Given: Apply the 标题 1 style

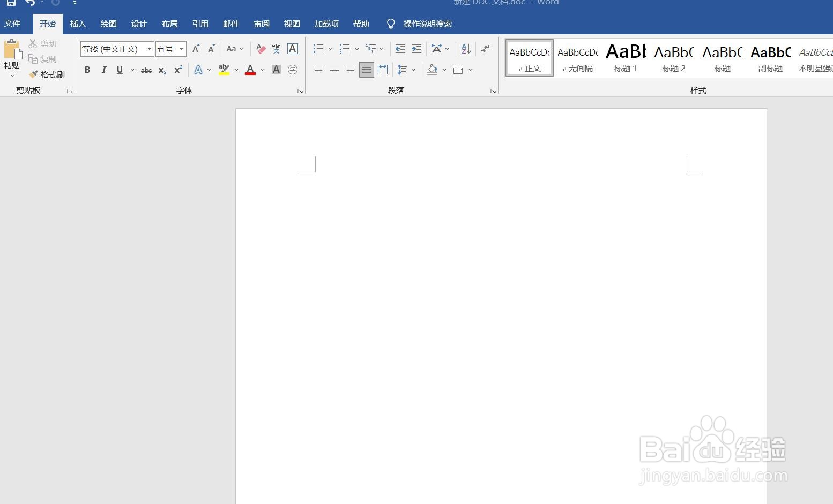Looking at the screenshot, I should click(x=626, y=58).
